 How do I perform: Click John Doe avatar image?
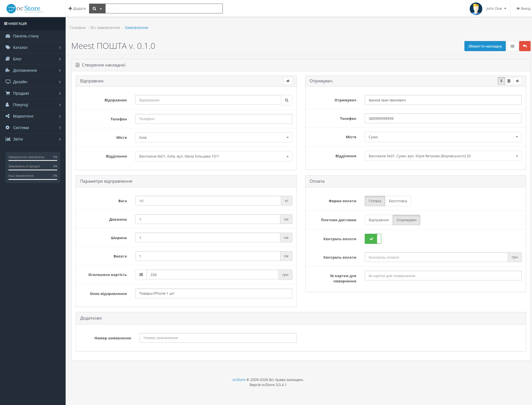point(476,9)
